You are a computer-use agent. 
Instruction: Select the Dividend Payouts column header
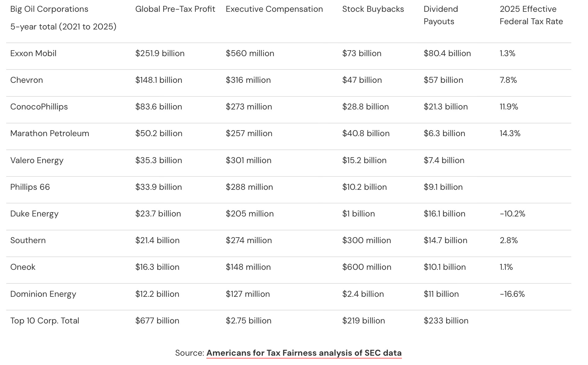(441, 15)
